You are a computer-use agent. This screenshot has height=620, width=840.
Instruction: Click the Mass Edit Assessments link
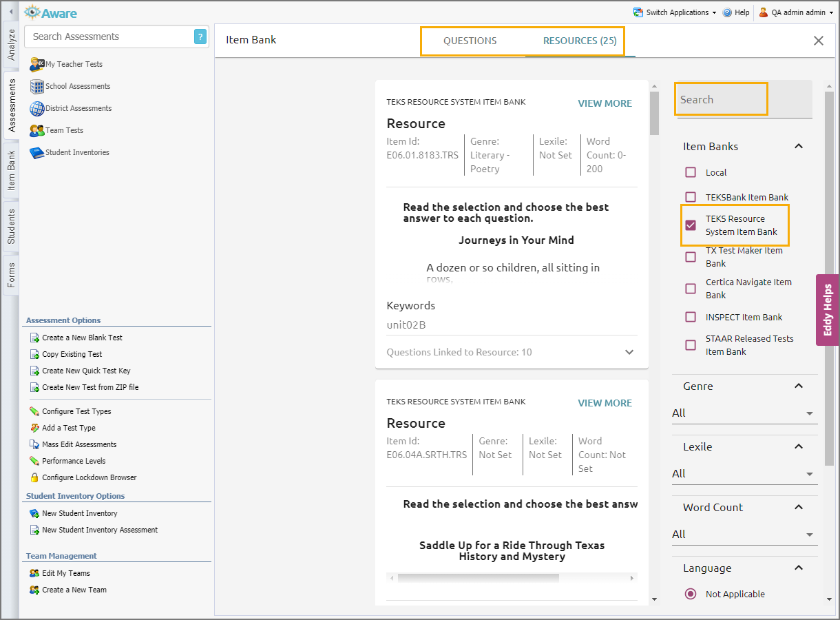point(79,444)
